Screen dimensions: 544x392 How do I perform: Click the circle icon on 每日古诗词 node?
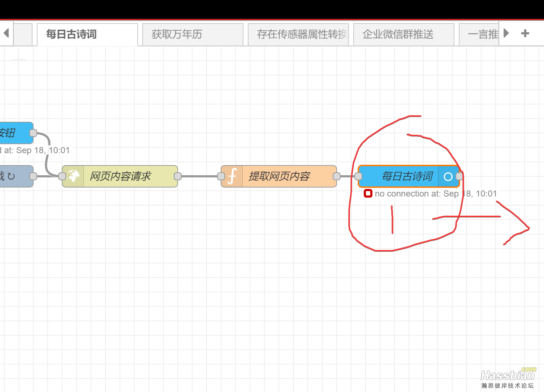pyautogui.click(x=448, y=177)
